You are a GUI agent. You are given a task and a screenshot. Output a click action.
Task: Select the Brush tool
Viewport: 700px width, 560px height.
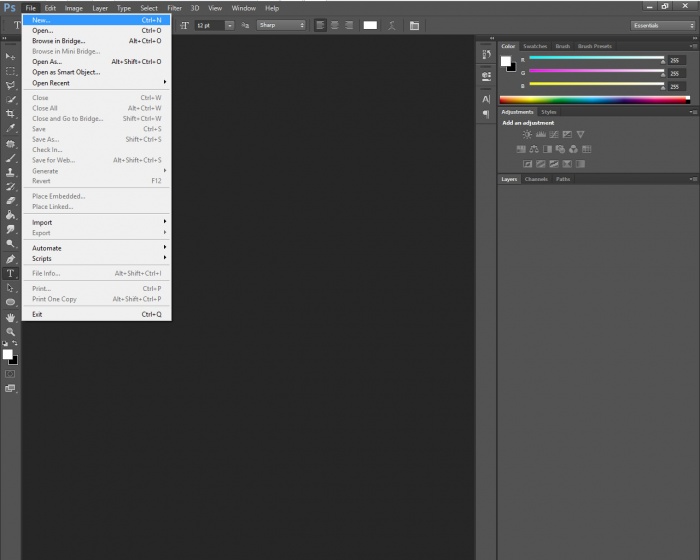click(x=11, y=158)
